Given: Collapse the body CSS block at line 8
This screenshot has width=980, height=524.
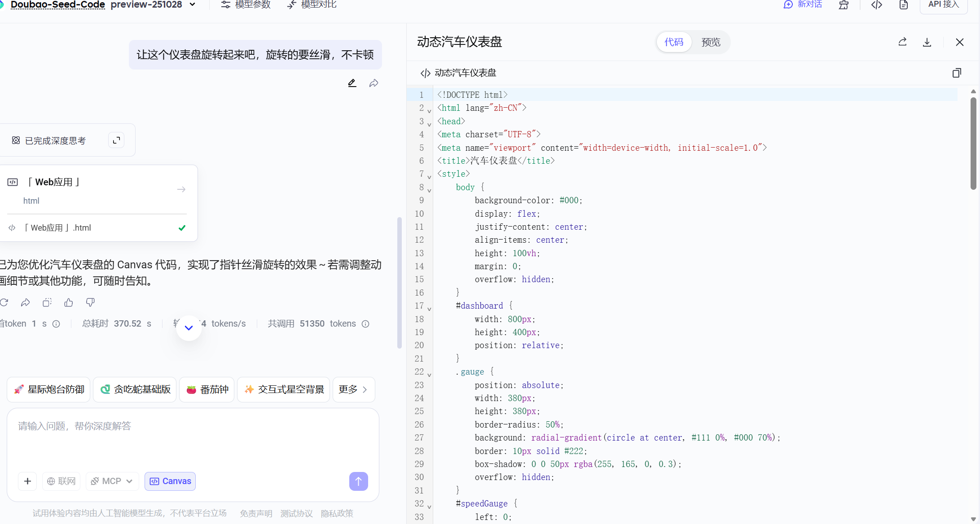Looking at the screenshot, I should [x=429, y=190].
